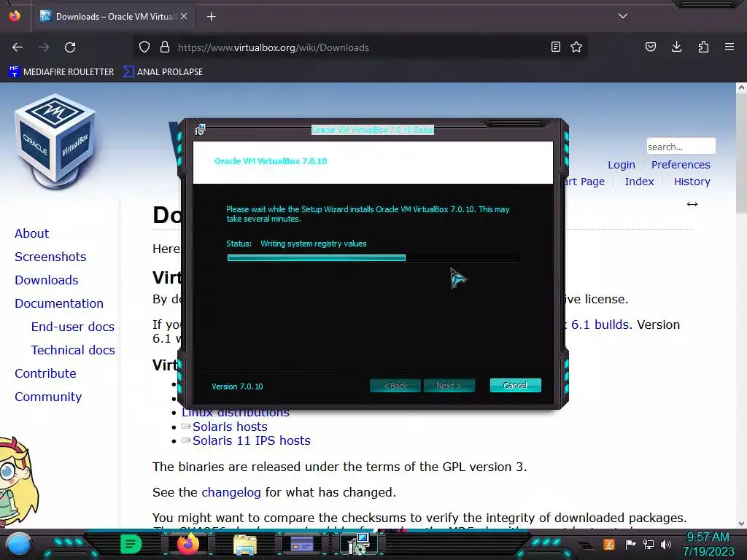Click the installation progress bar

point(373,257)
